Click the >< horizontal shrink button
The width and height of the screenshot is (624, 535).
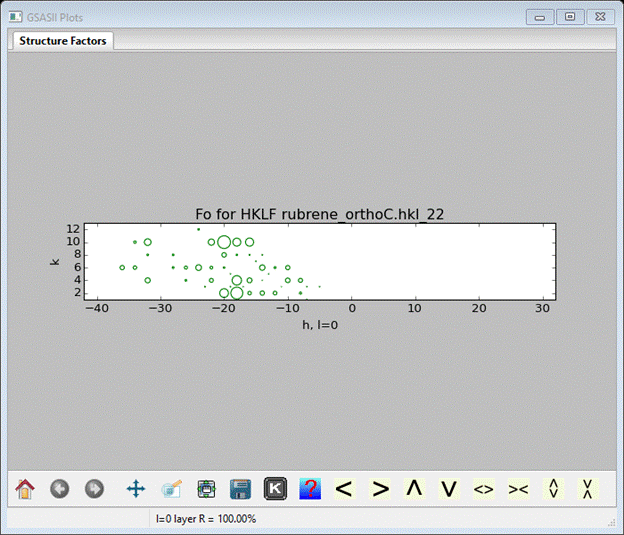coord(518,489)
